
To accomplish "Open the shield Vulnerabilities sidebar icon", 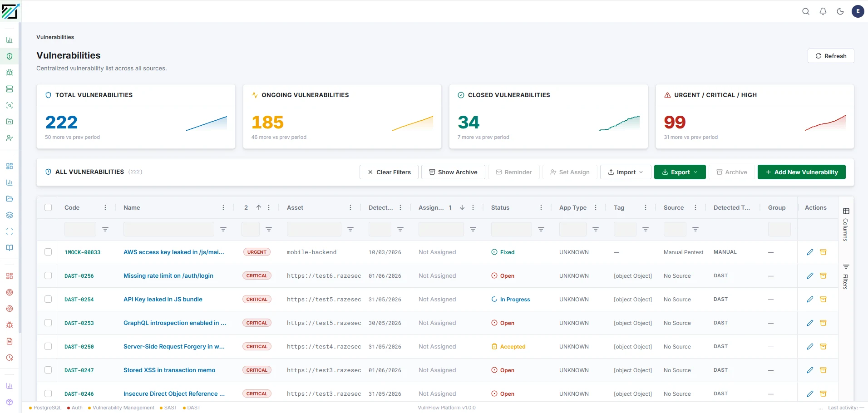I will [10, 56].
